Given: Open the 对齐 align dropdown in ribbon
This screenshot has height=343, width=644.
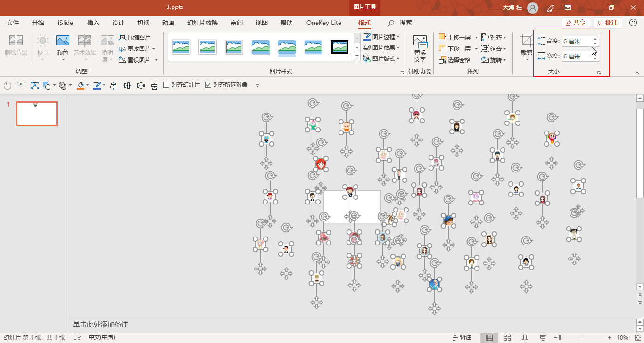Looking at the screenshot, I should (494, 37).
